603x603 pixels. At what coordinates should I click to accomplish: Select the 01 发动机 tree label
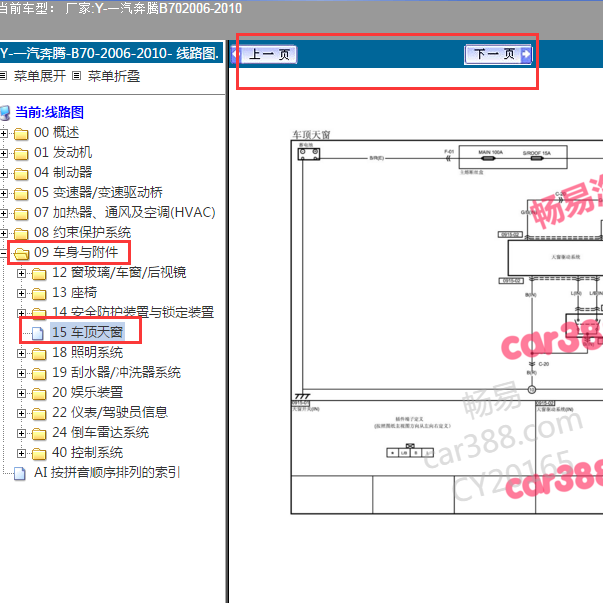click(63, 152)
